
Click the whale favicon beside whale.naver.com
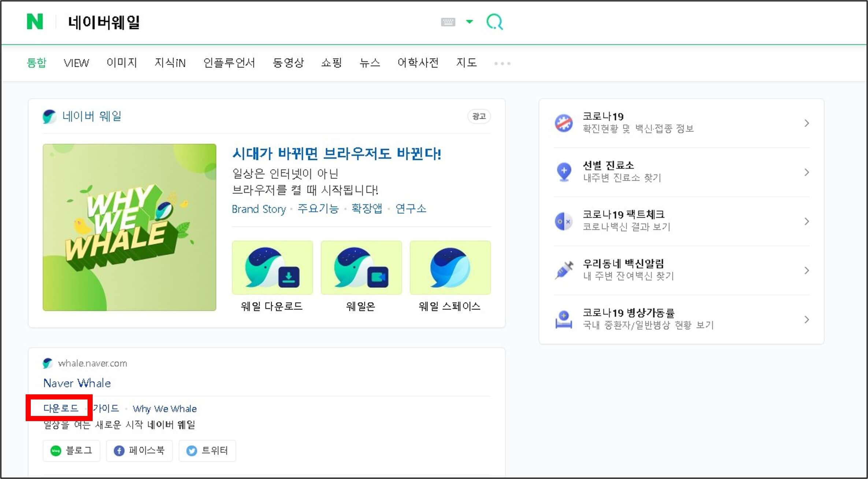(48, 363)
